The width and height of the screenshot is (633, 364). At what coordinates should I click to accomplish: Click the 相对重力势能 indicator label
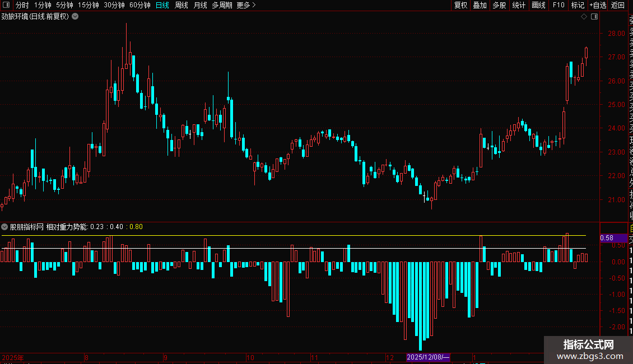tap(67, 227)
